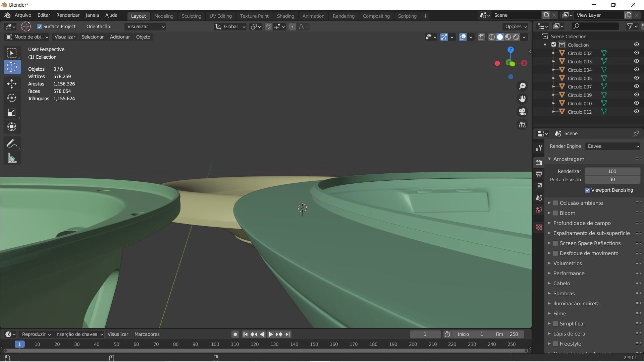The image size is (644, 362).
Task: Enable the Bloom checkbox
Action: pyautogui.click(x=555, y=213)
